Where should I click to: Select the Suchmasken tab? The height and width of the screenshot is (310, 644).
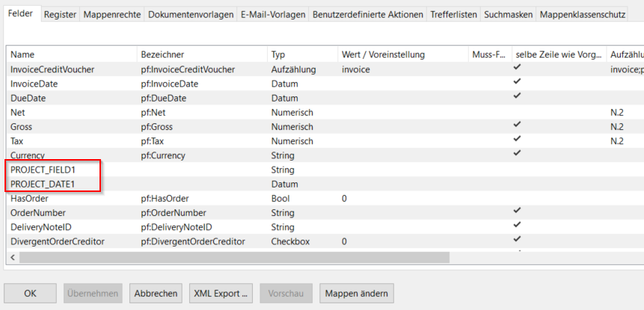(509, 15)
